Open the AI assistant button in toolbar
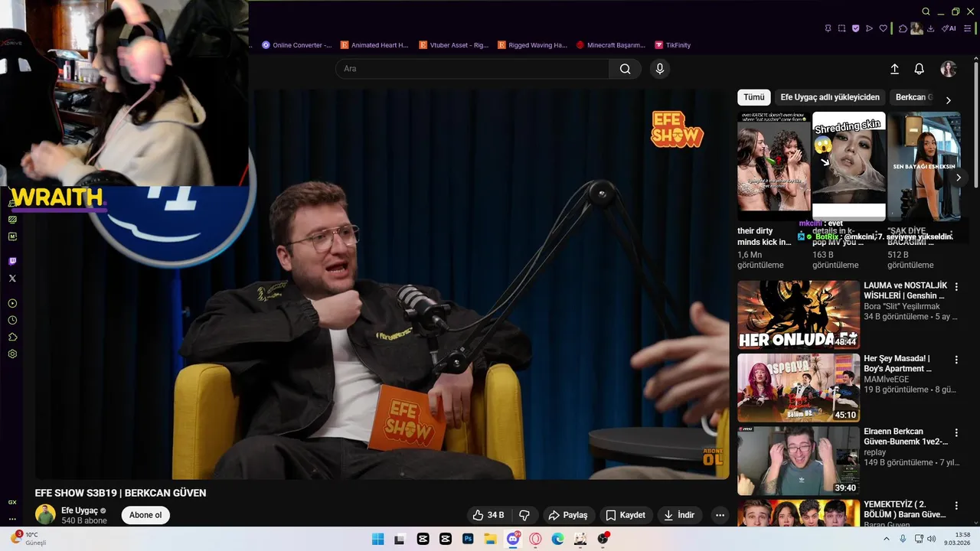 pyautogui.click(x=949, y=28)
